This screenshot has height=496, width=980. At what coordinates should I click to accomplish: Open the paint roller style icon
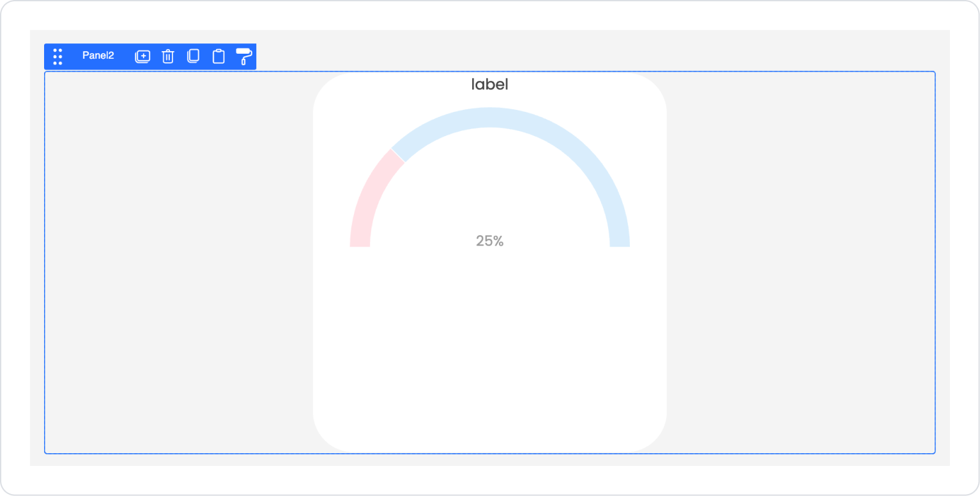point(244,56)
